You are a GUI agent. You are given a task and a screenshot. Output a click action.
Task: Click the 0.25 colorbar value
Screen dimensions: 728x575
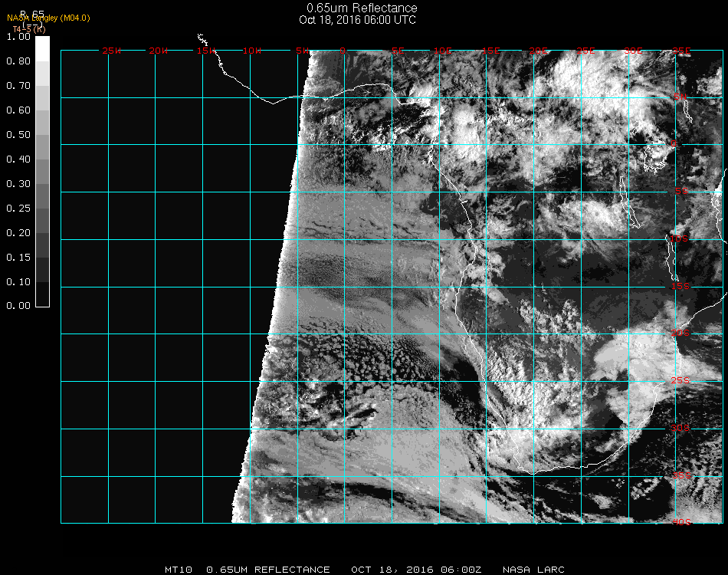(x=18, y=208)
